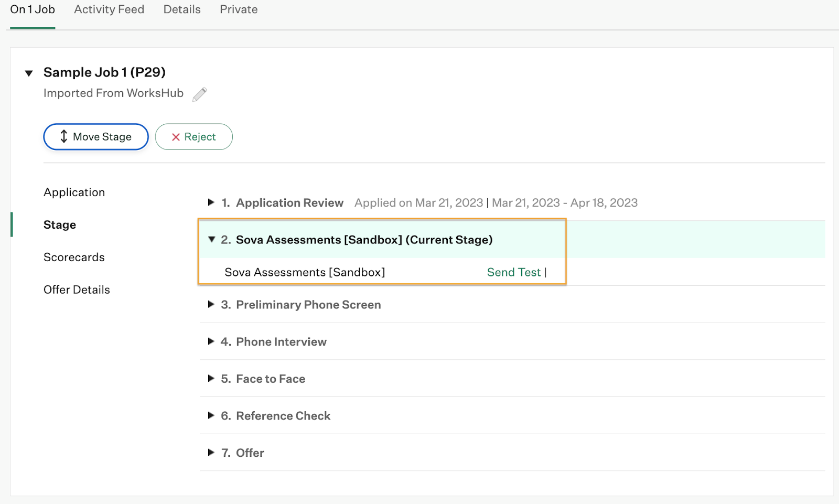
Task: Collapse the Sample Job 1 (P29) section
Action: 29,73
